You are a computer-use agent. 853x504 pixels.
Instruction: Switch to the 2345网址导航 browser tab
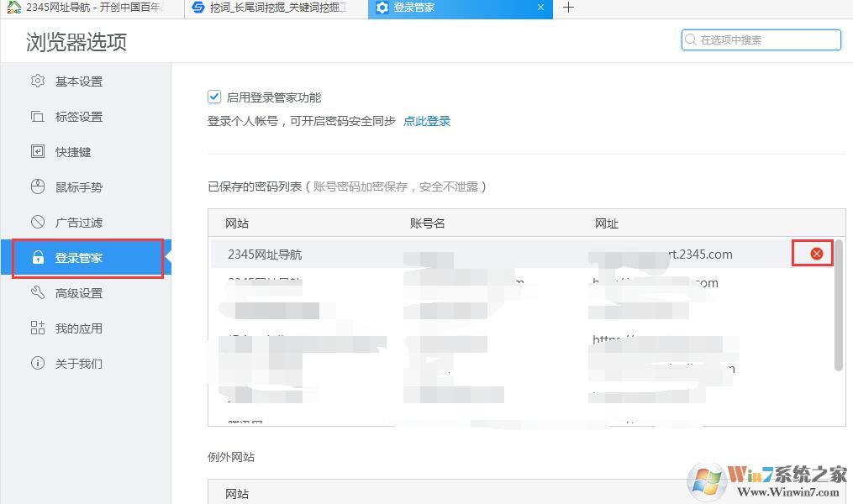(x=92, y=8)
